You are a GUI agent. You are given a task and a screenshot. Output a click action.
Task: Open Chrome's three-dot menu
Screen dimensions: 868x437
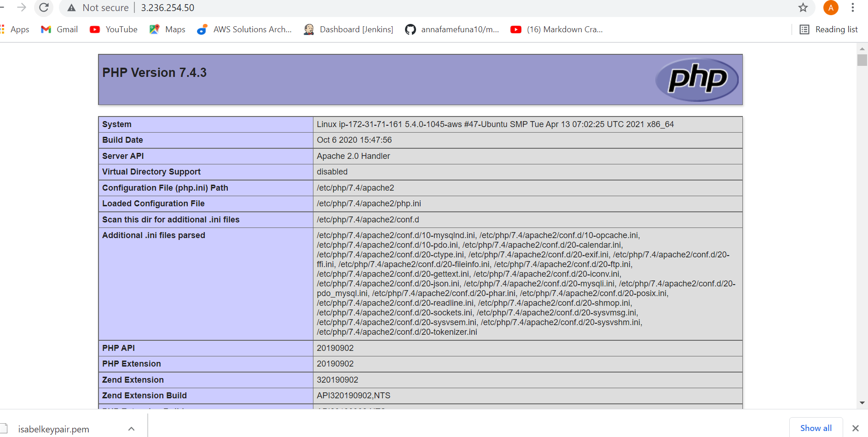[852, 7]
